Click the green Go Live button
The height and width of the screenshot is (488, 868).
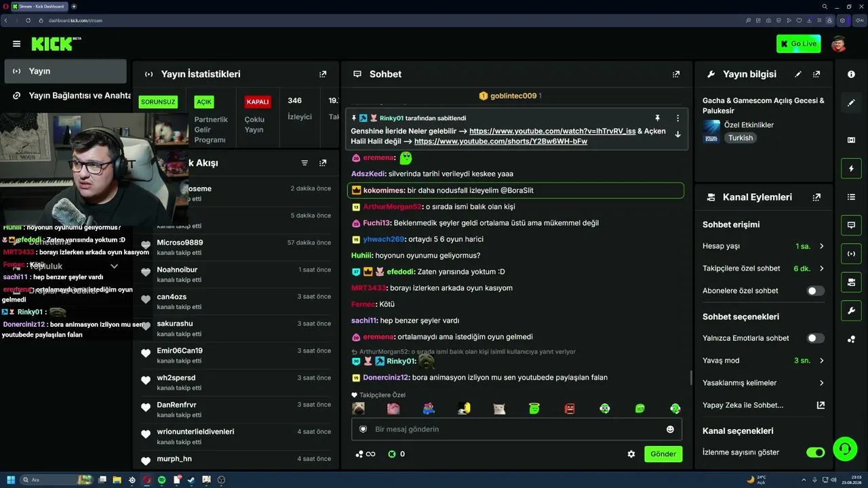(798, 44)
